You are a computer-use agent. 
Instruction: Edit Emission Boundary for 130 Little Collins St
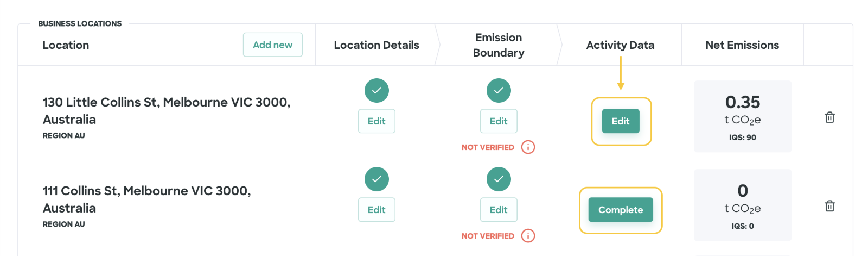pos(499,121)
